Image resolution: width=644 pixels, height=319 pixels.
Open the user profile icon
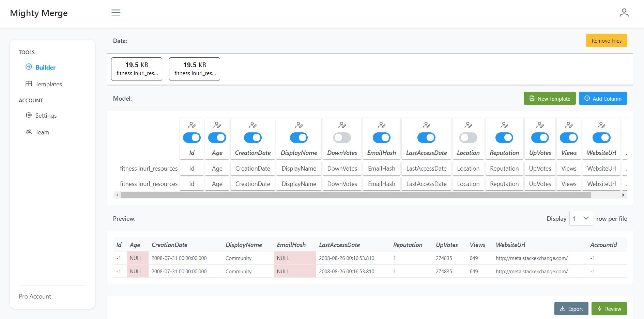624,13
